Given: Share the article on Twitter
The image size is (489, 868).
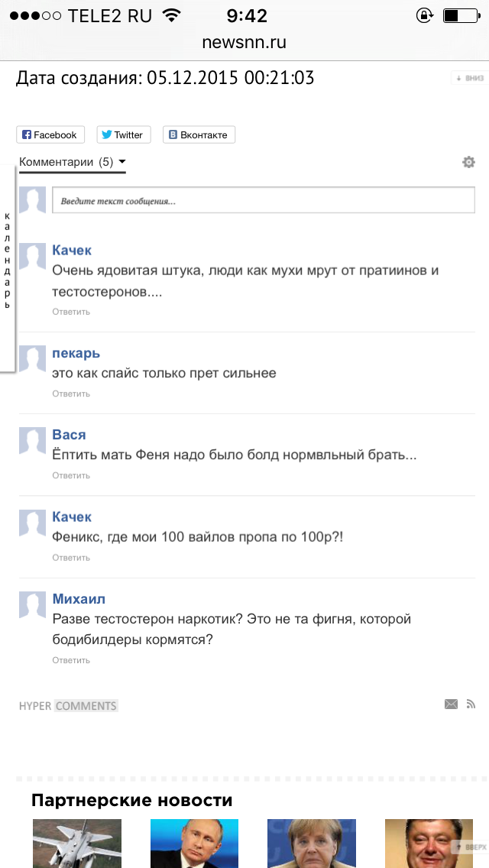Looking at the screenshot, I should [123, 135].
